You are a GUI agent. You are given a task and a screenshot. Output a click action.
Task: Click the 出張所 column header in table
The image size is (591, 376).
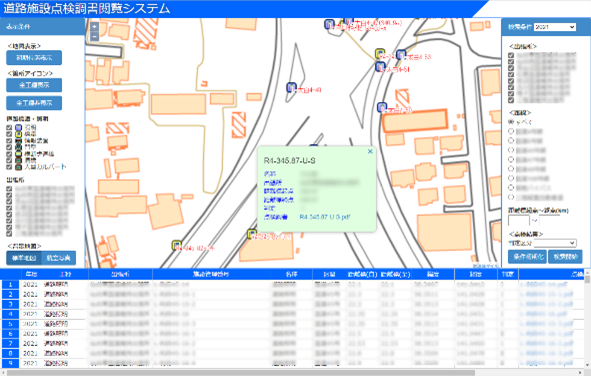pyautogui.click(x=121, y=274)
